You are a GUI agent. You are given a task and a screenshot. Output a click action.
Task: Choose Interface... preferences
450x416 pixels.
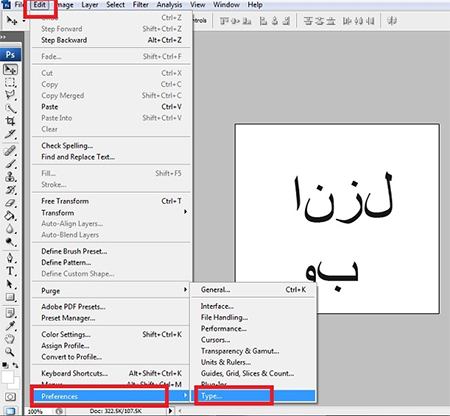point(254,306)
